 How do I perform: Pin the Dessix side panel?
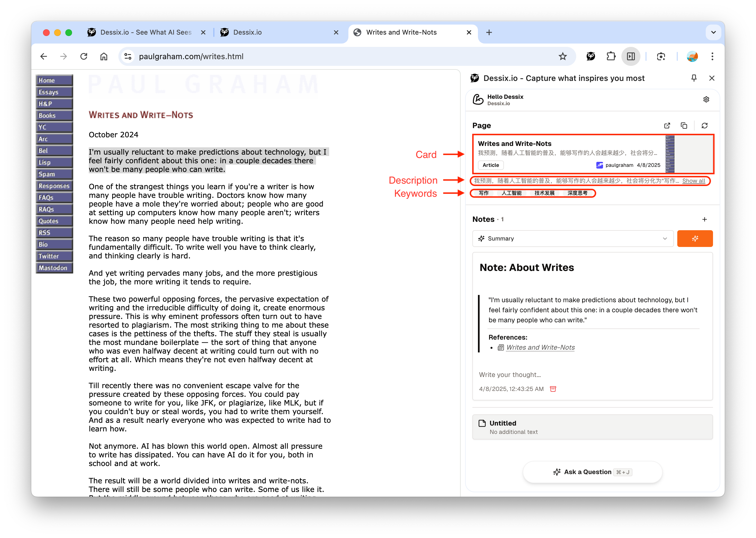[694, 78]
